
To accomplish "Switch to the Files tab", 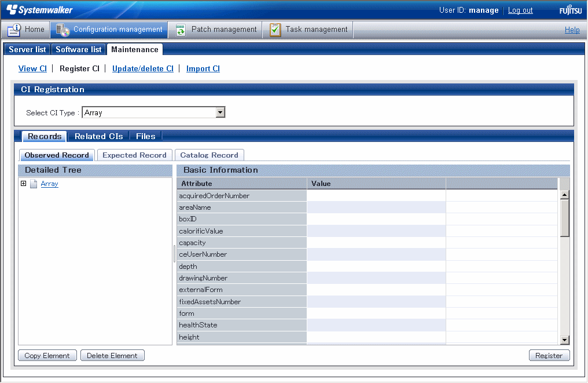I will [x=145, y=136].
